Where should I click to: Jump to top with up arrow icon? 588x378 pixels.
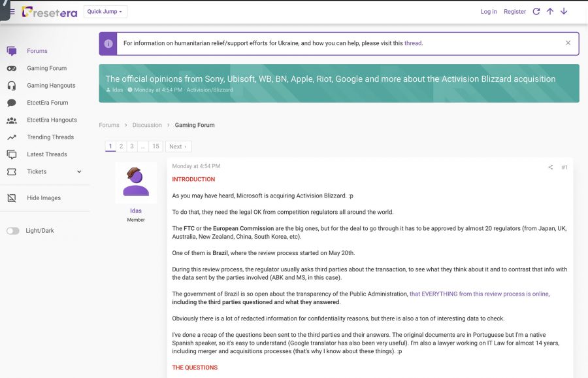[549, 12]
